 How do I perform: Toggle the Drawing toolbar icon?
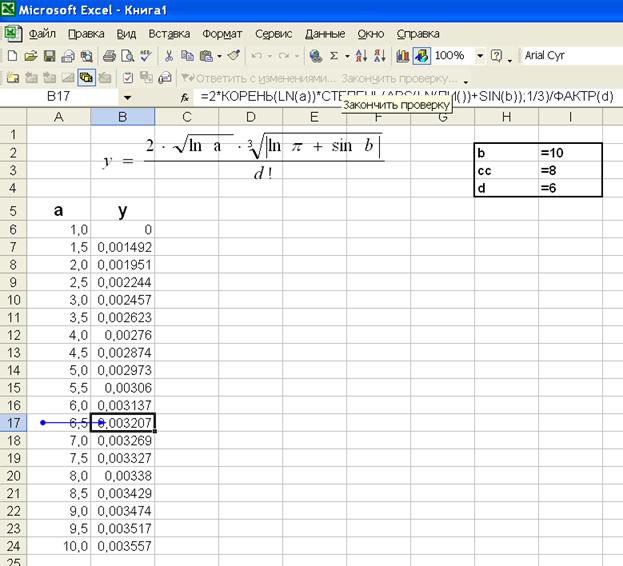coord(422,56)
